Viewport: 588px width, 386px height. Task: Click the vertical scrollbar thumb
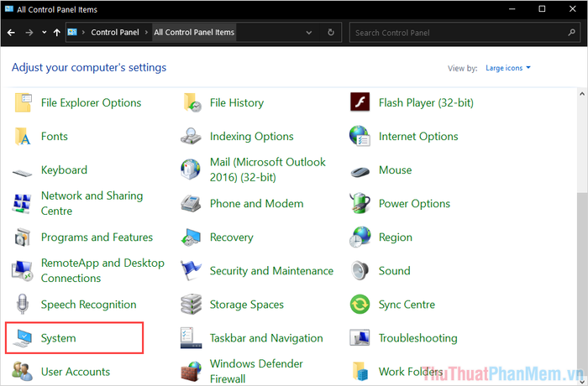pos(582,283)
